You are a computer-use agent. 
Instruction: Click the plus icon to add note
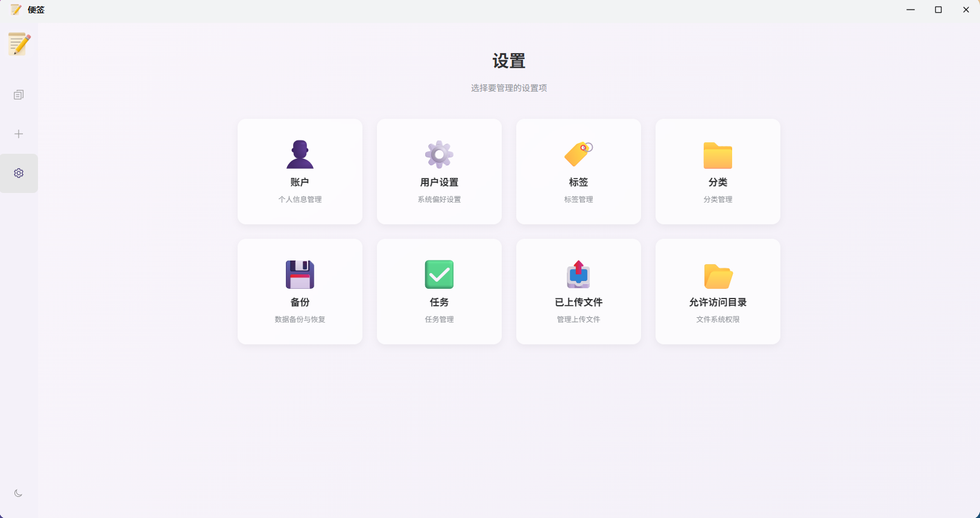19,134
